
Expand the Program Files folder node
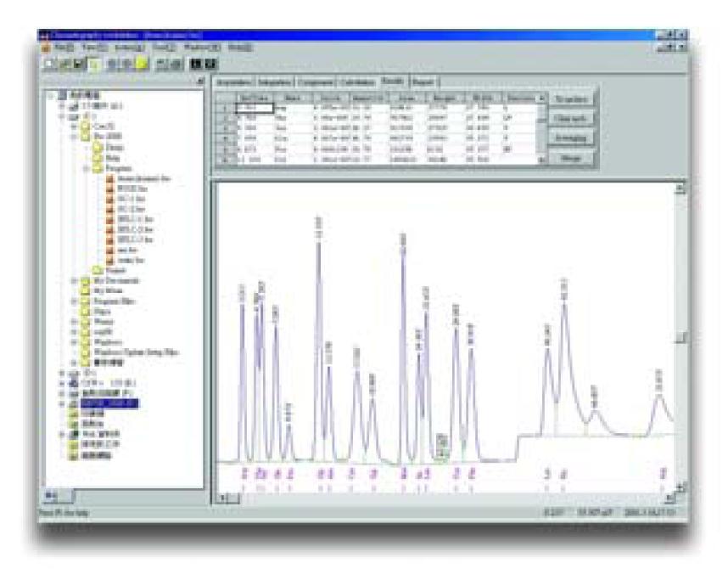[75, 301]
